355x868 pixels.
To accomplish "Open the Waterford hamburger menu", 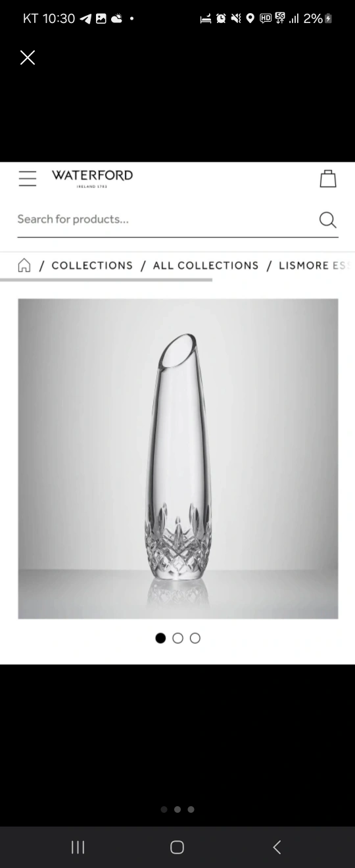I will [28, 178].
